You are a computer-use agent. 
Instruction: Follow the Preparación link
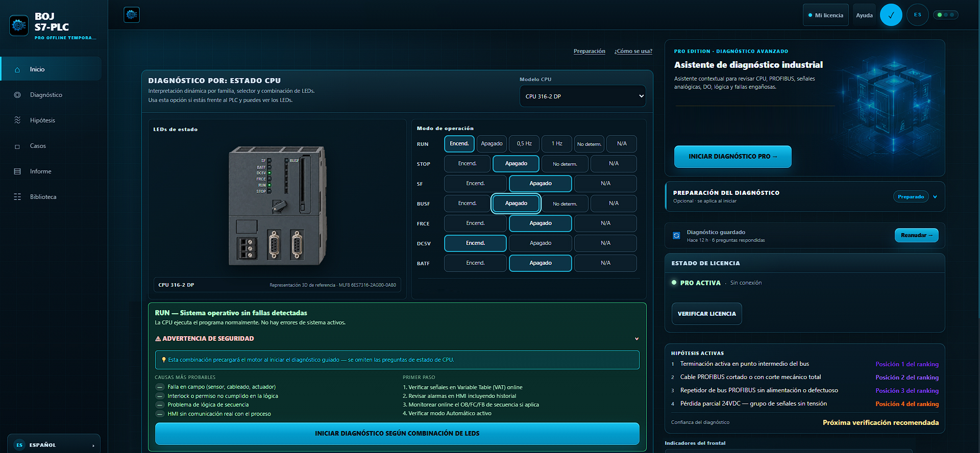[x=590, y=51]
